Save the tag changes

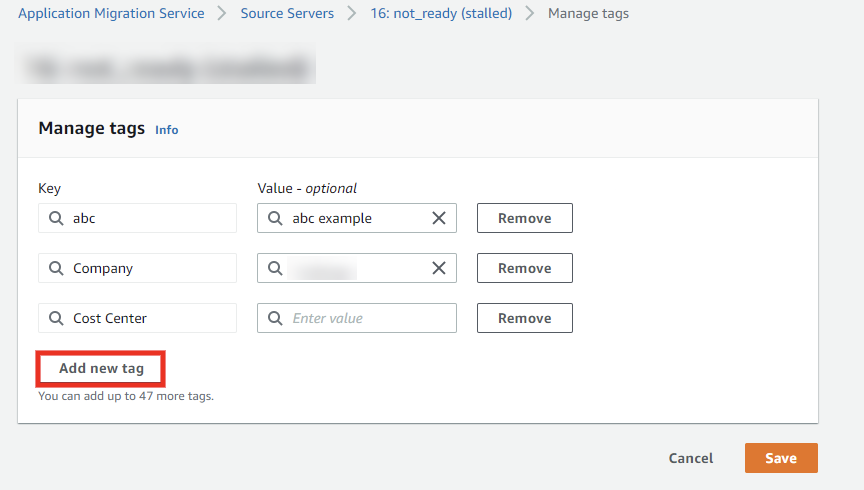click(780, 458)
